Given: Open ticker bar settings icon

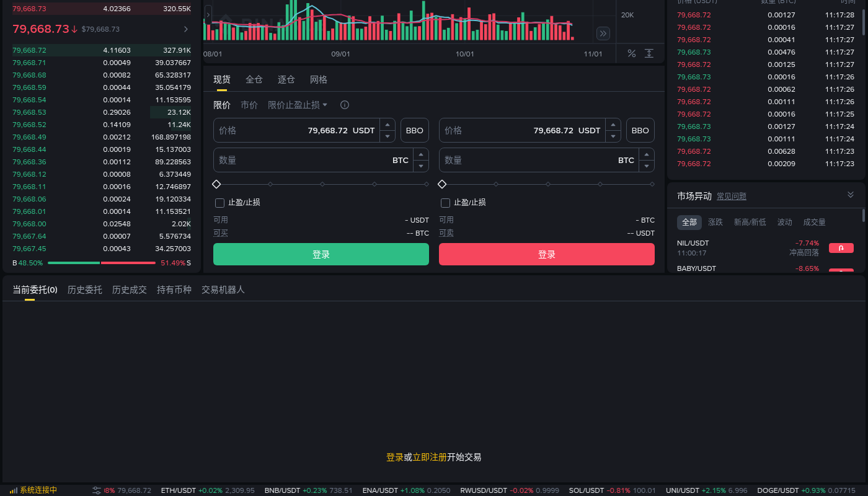Looking at the screenshot, I should tap(97, 490).
